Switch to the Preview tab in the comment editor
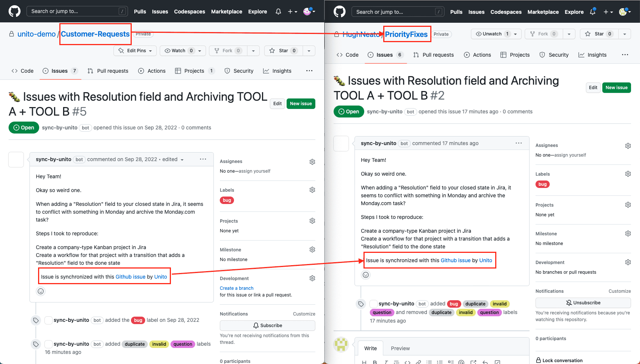This screenshot has width=640, height=364. click(x=400, y=348)
